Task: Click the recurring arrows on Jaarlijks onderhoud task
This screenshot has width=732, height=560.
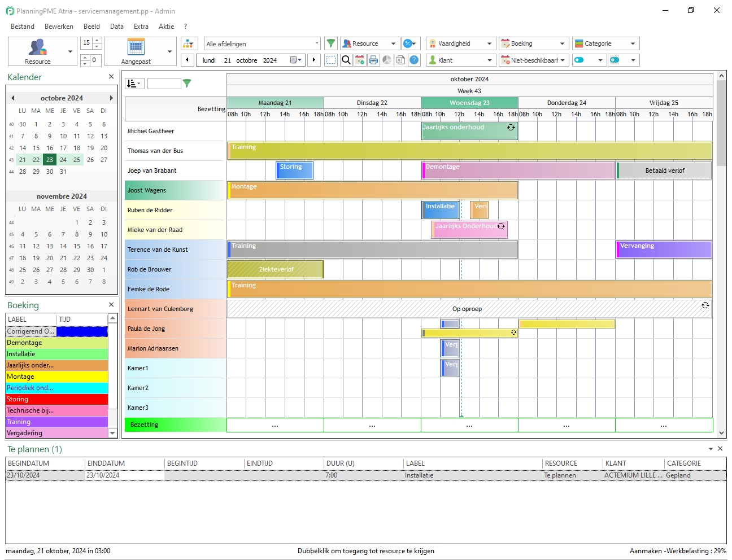Action: pyautogui.click(x=511, y=128)
